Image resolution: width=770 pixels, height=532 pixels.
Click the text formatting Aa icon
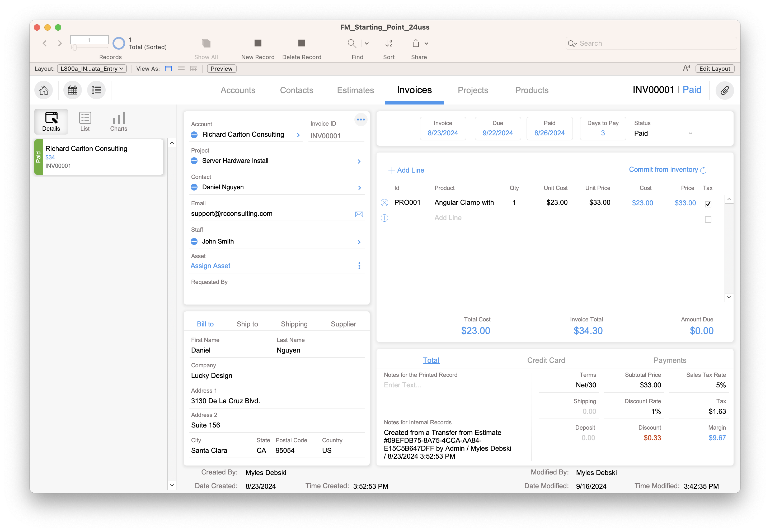686,68
